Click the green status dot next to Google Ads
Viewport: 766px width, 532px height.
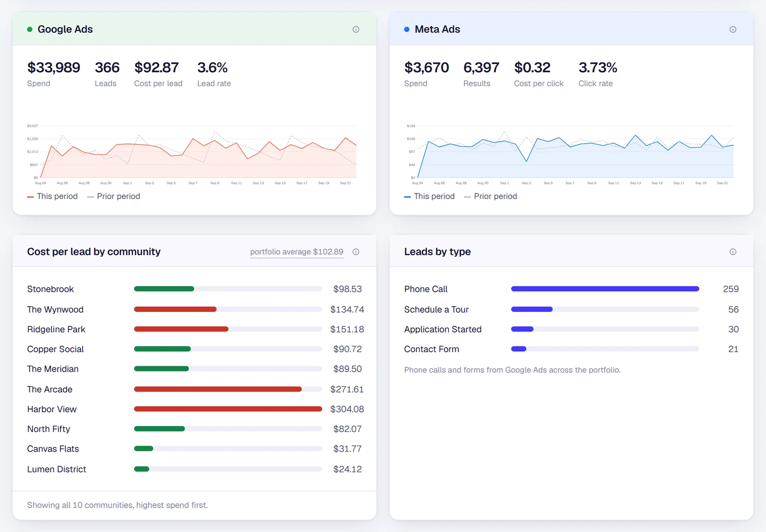coord(30,29)
